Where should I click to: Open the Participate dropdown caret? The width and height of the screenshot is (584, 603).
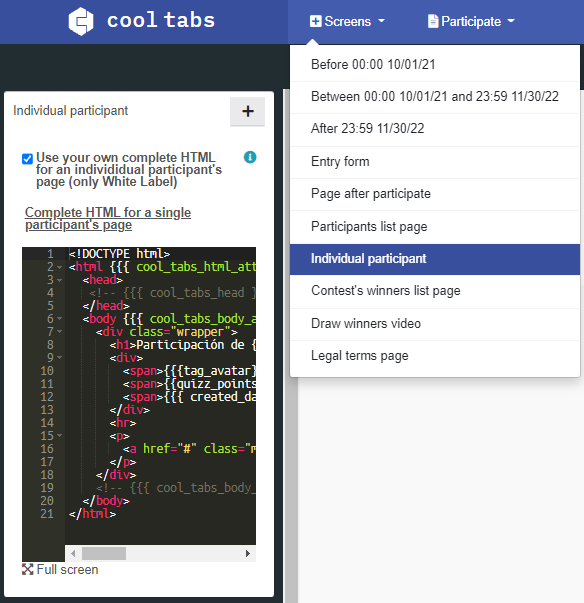(511, 21)
